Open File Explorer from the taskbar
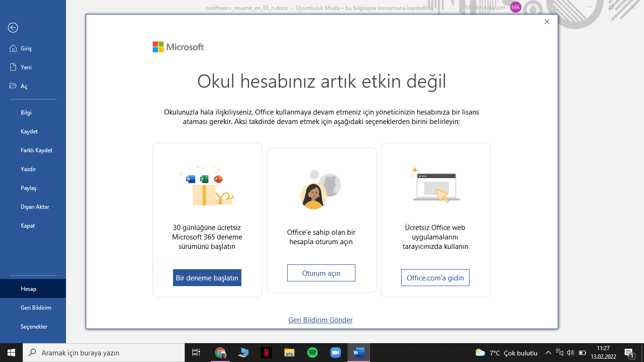The height and width of the screenshot is (362, 644). (289, 353)
